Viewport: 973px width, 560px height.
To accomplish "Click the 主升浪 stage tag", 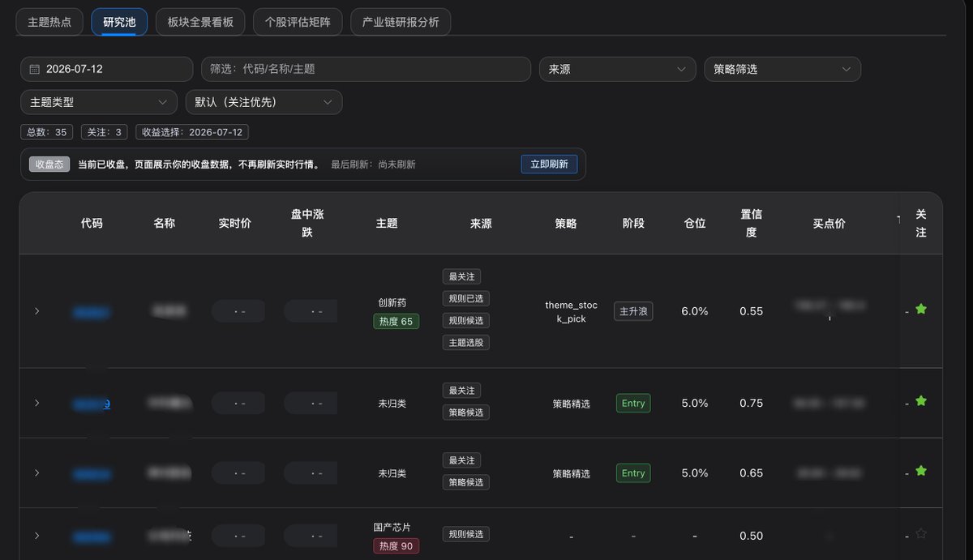I will pos(633,311).
